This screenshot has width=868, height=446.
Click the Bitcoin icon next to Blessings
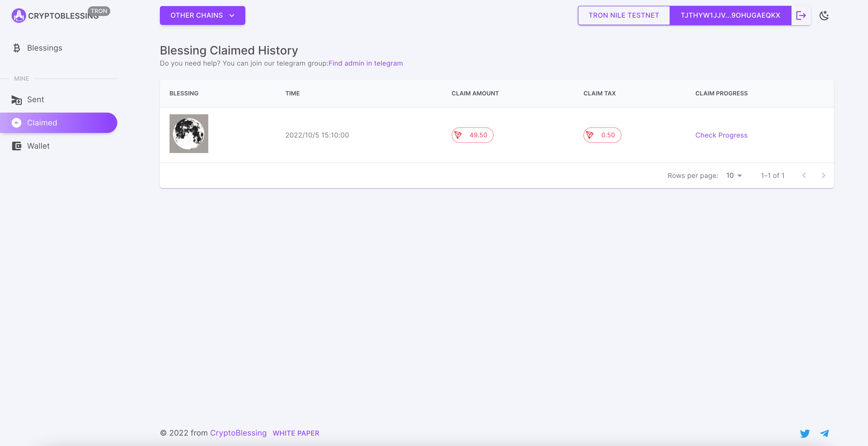[x=16, y=48]
